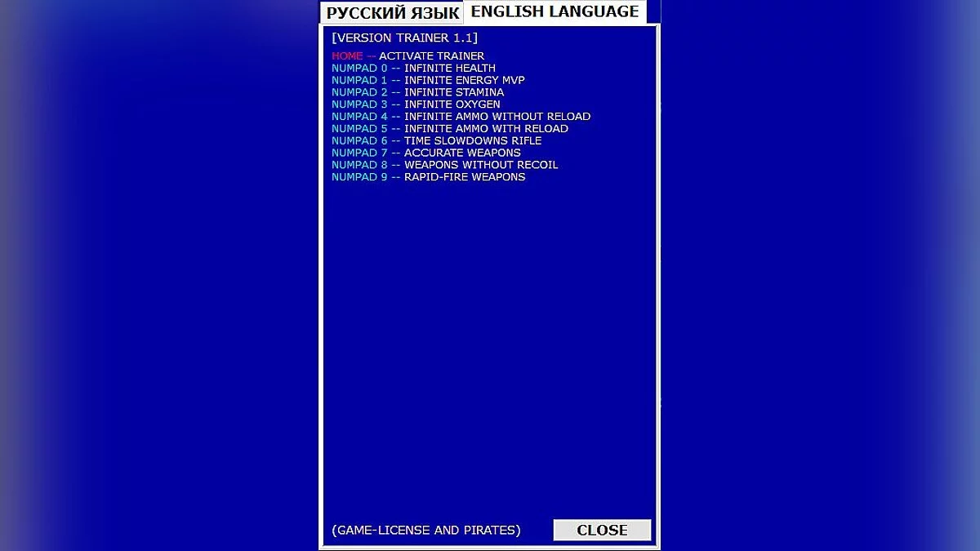This screenshot has height=551, width=980.
Task: Select the INFINITE ENERGY MVP entry
Action: tap(464, 81)
